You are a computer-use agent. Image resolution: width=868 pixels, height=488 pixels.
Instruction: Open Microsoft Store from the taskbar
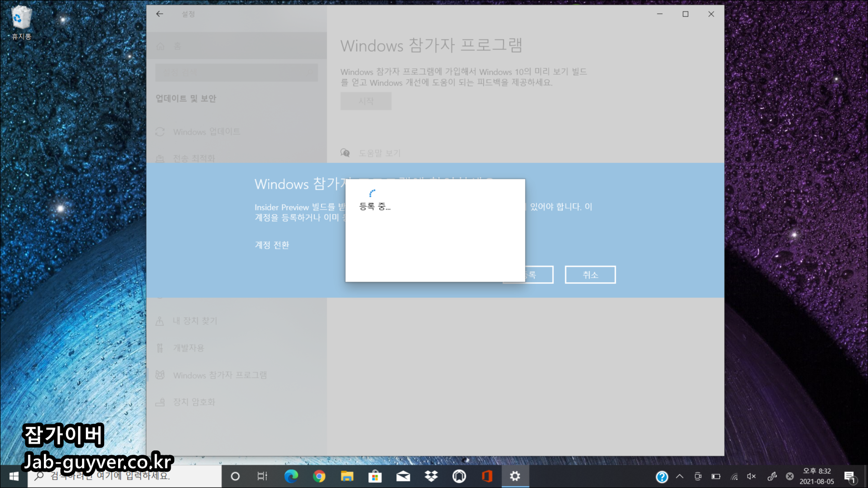[375, 476]
